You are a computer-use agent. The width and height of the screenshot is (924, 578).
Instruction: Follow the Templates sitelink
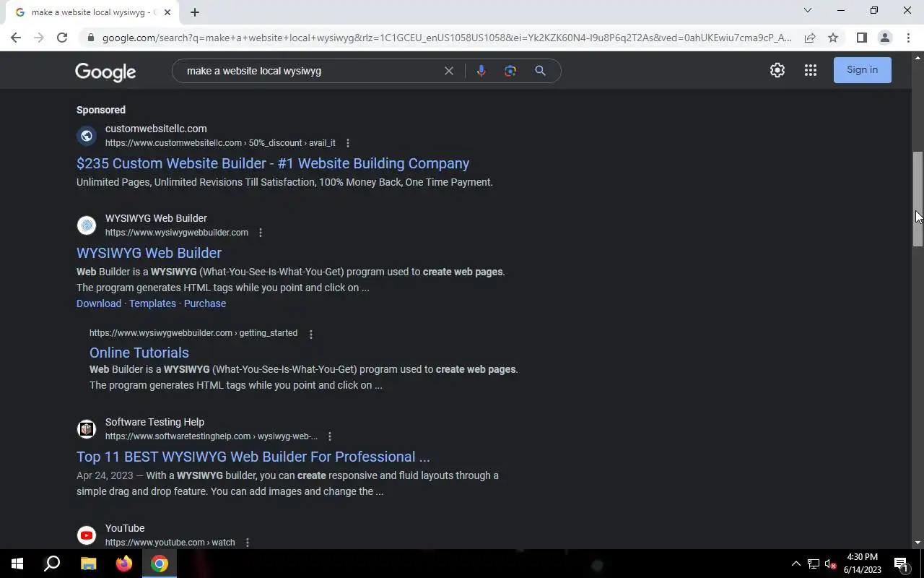[152, 303]
